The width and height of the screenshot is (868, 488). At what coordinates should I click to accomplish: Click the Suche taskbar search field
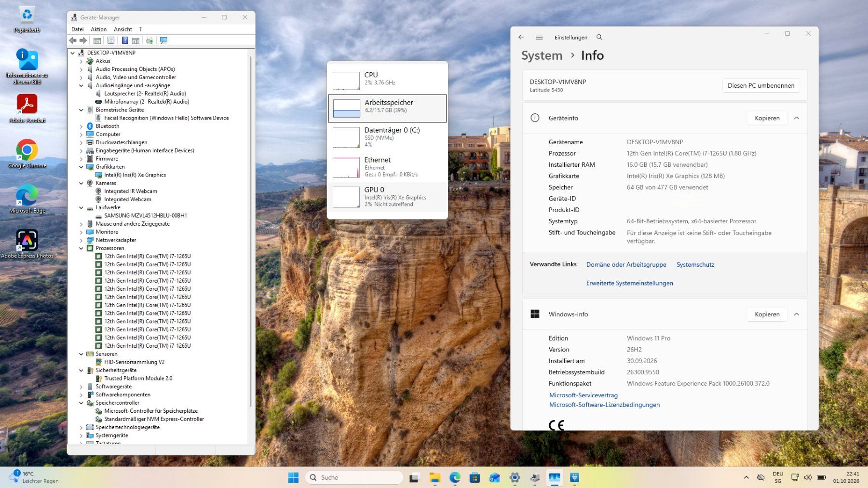[354, 477]
